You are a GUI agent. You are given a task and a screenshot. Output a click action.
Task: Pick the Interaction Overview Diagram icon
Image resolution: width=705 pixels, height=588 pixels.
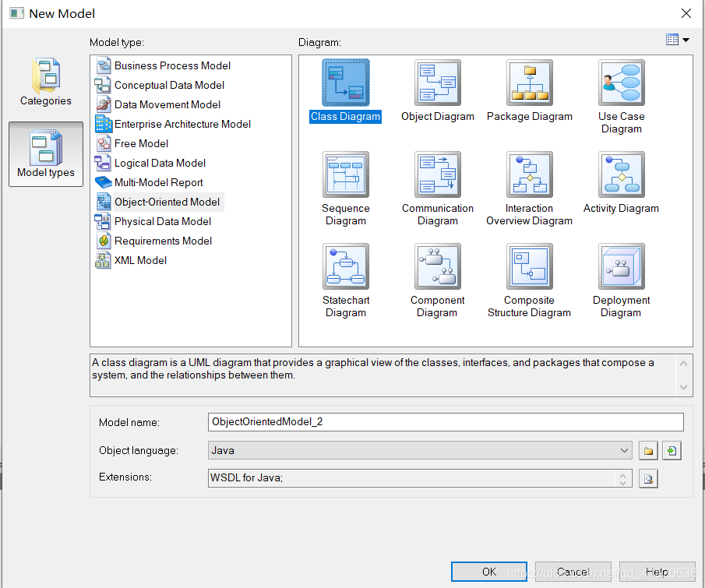530,174
